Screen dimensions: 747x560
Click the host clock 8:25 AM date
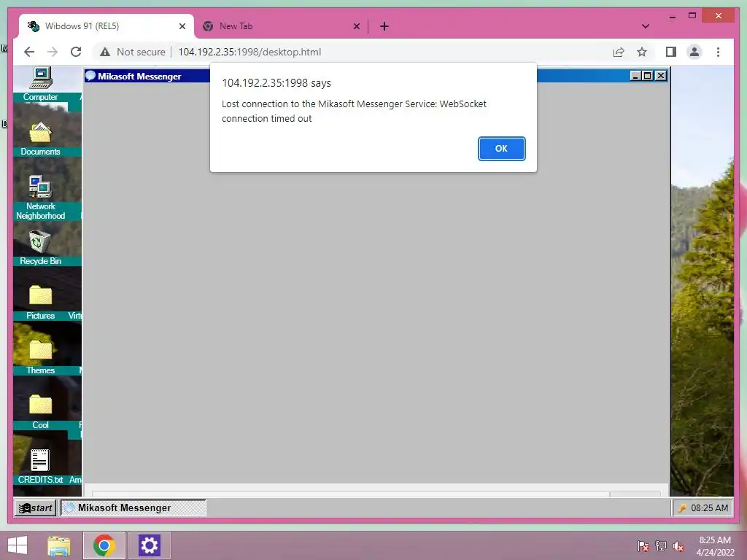coord(715,546)
